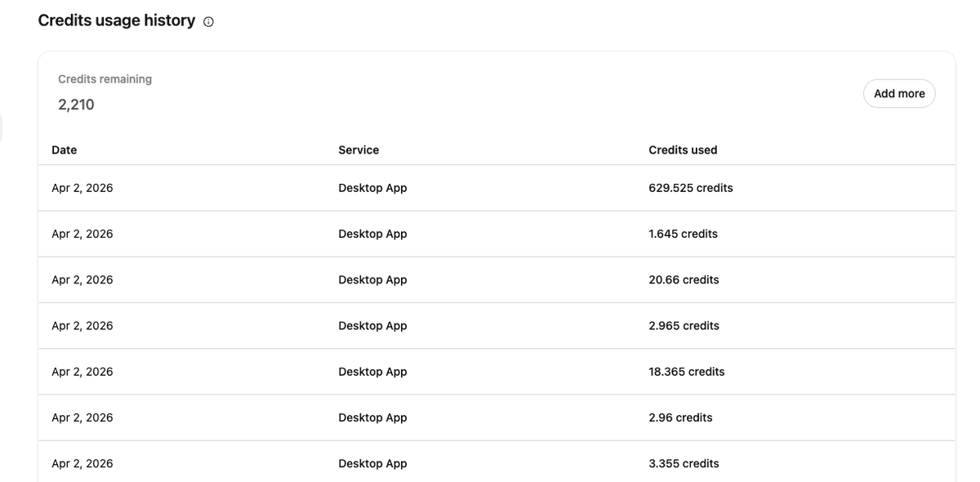Click Desktop App in the 1.645 credits row
Screen dimensions: 980x482
[x=372, y=234]
